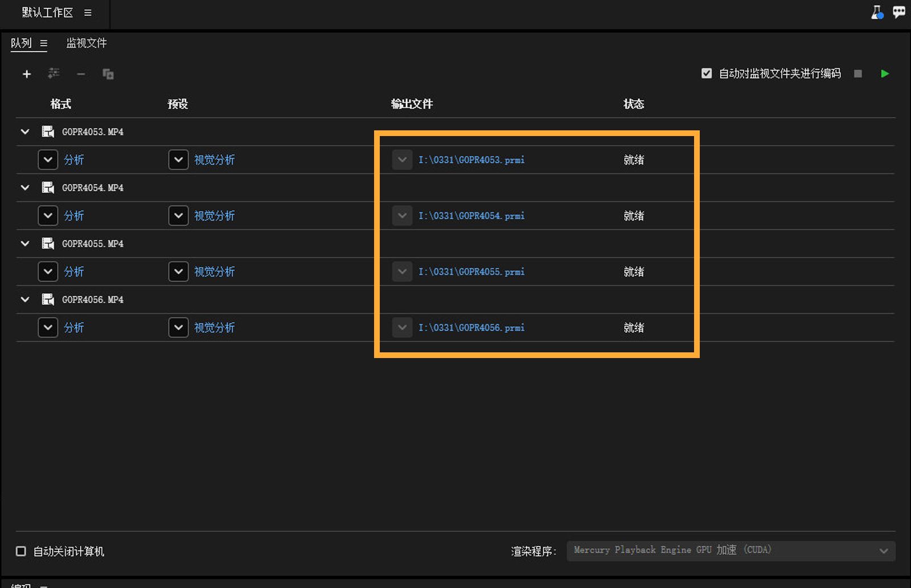Click the 视觉分析 preset link for GOPR4054
This screenshot has height=588, width=911.
pyautogui.click(x=215, y=216)
